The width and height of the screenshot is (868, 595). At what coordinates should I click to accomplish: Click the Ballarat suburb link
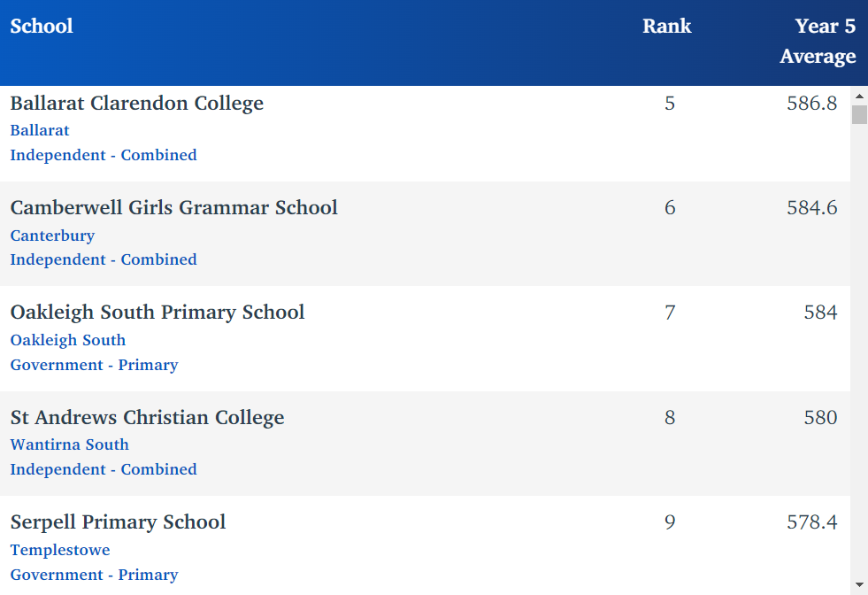pos(40,130)
